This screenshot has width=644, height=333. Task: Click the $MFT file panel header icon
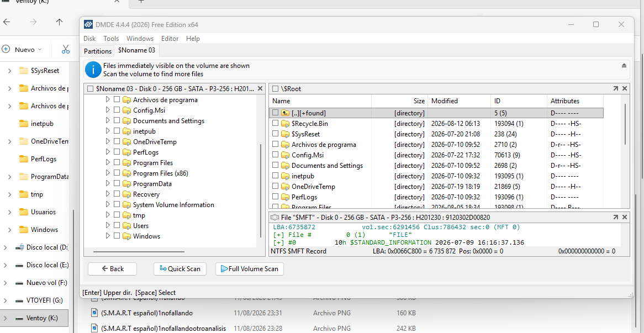[275, 217]
